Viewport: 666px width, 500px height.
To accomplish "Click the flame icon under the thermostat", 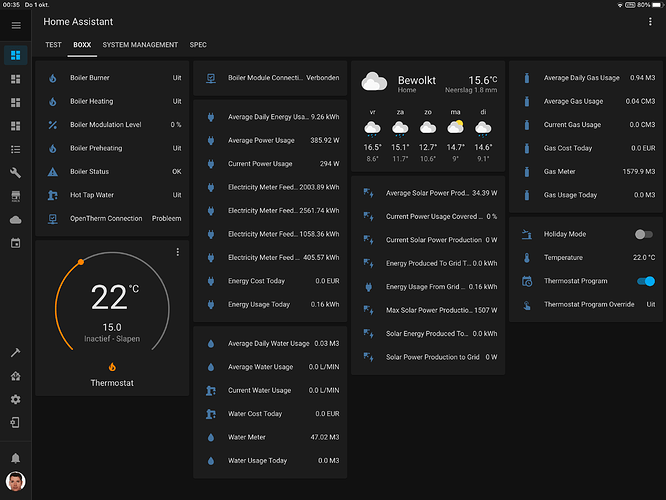I will click(x=111, y=366).
